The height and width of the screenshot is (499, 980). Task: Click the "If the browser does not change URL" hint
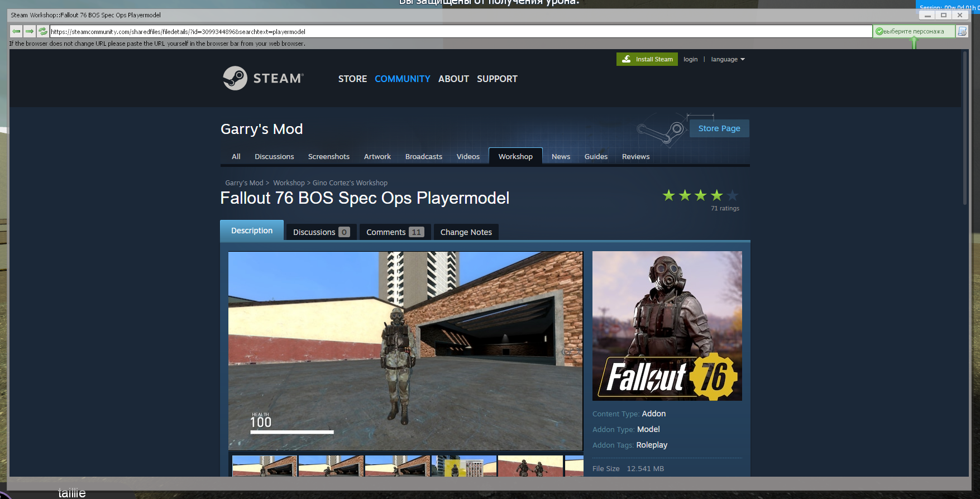(157, 44)
